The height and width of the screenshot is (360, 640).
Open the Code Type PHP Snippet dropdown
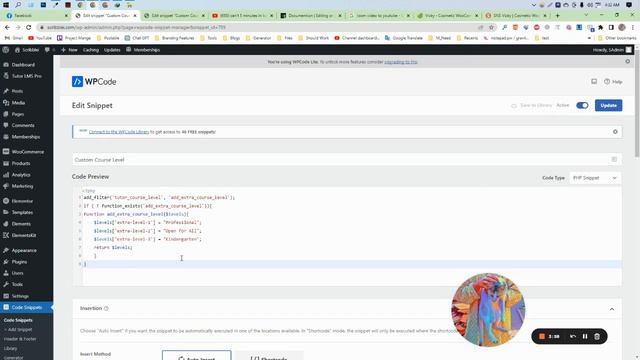[595, 178]
